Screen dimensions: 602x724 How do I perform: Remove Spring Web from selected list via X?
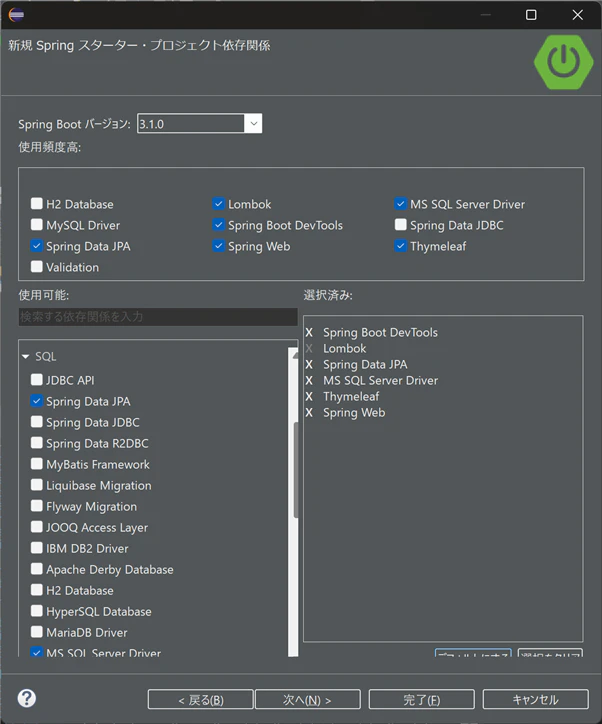(309, 413)
